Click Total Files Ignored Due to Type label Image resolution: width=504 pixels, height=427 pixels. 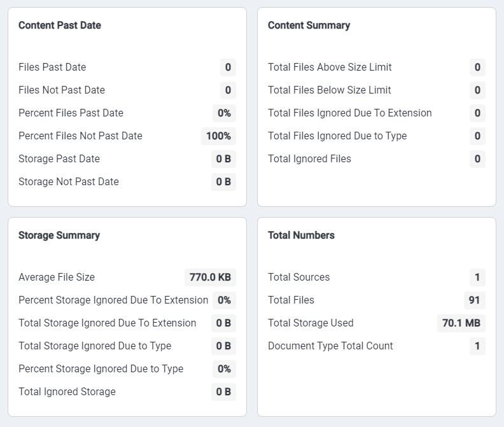pyautogui.click(x=337, y=136)
